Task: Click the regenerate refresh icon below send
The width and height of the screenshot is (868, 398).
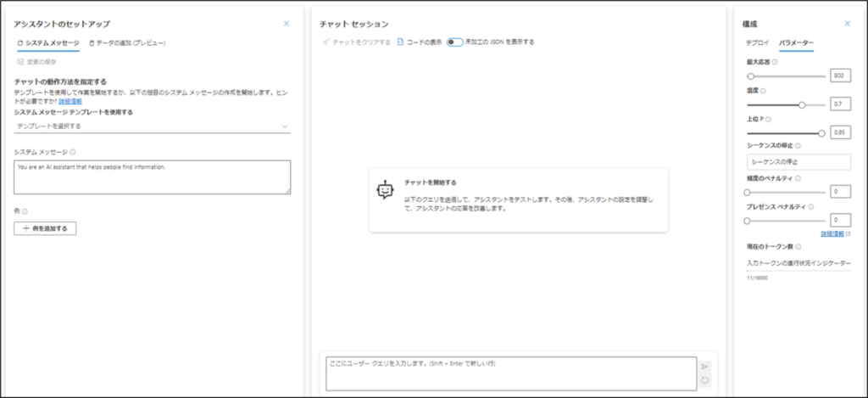Action: [x=704, y=380]
